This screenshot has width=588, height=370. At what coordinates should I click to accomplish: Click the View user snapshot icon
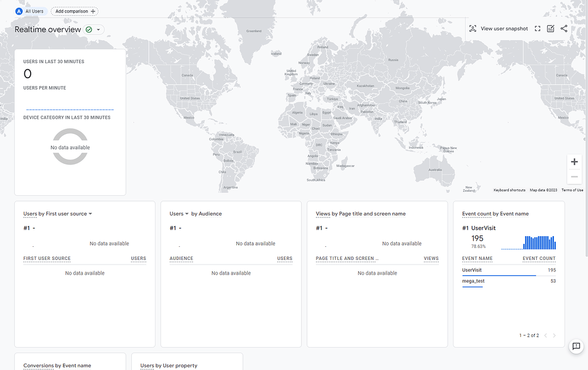[x=473, y=28]
